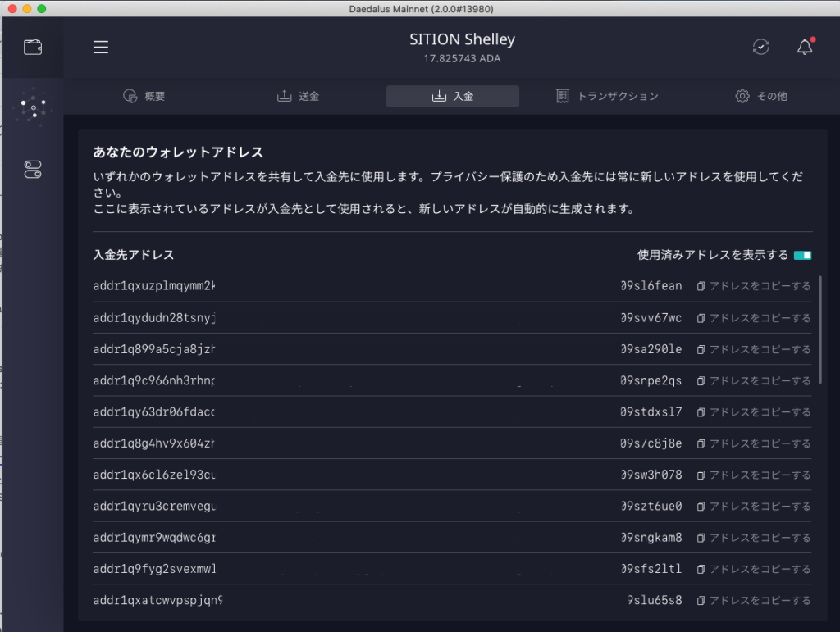Screen dimensions: 840x632
Task: Click the SITION Shelley wallet title
Action: tap(462, 39)
